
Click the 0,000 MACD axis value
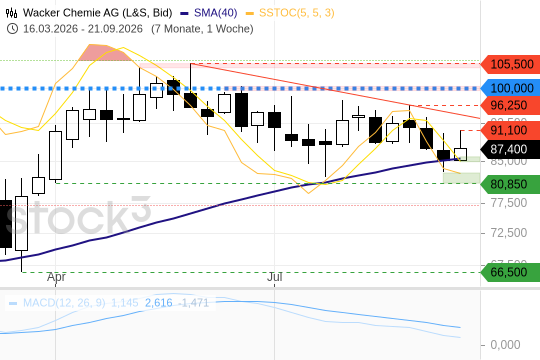(505, 344)
